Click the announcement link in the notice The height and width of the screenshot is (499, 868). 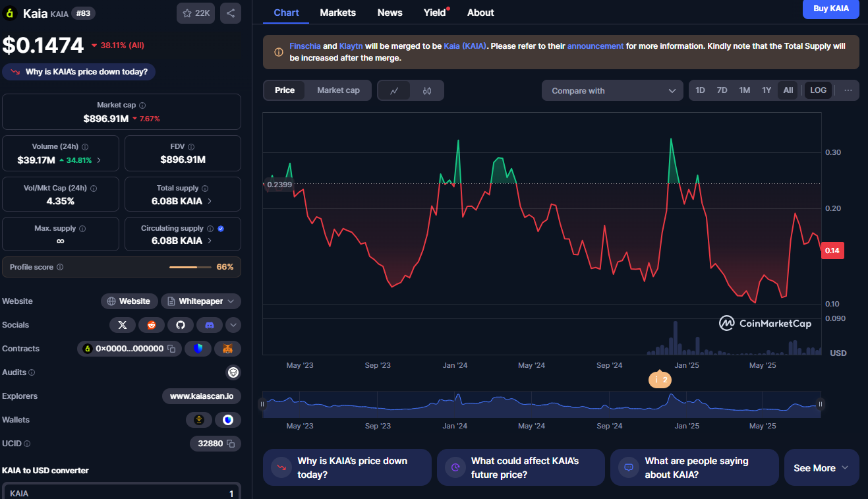(x=595, y=46)
